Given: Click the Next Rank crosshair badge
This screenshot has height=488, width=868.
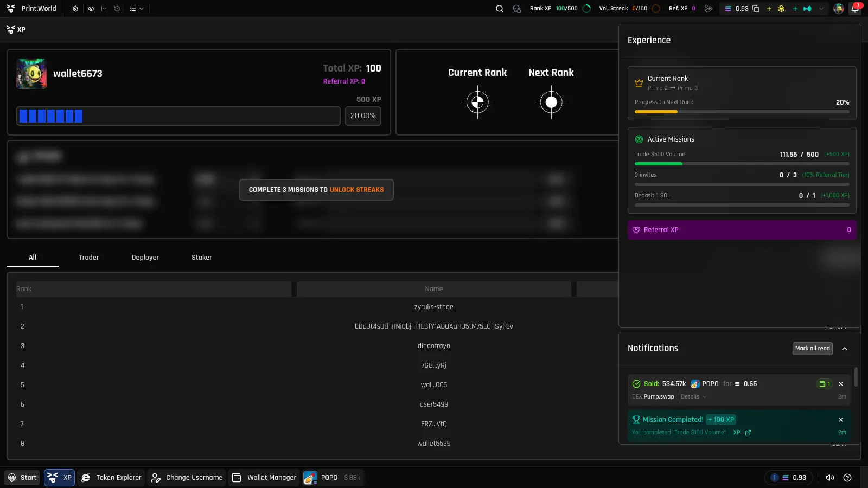Looking at the screenshot, I should (551, 102).
